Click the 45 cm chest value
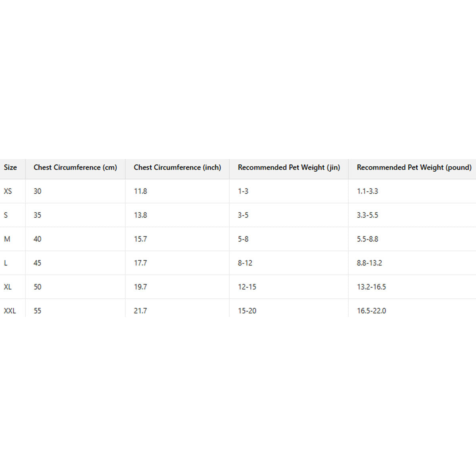Viewport: 476px width, 476px height. pos(37,263)
